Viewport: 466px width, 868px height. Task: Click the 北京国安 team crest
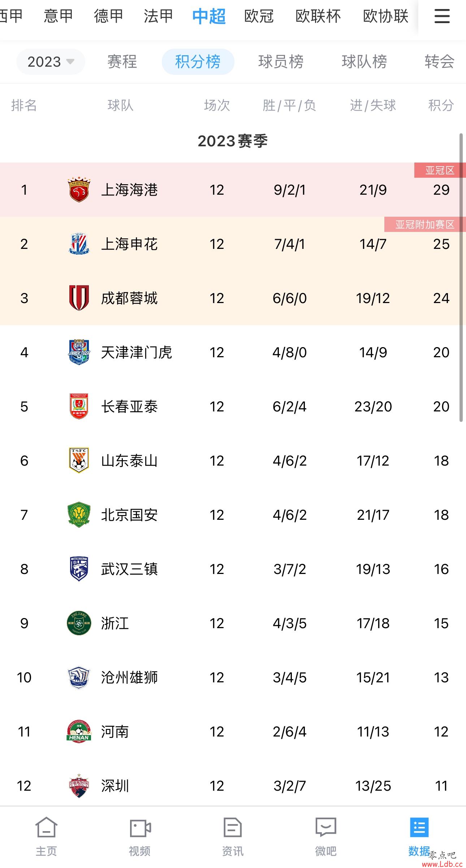tap(79, 515)
